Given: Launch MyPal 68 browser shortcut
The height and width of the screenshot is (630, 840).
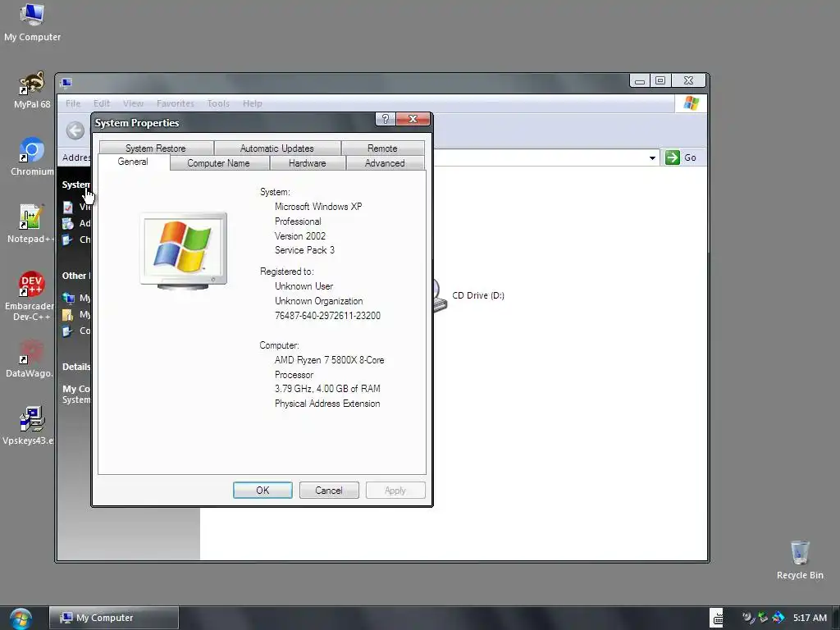Looking at the screenshot, I should [x=32, y=90].
